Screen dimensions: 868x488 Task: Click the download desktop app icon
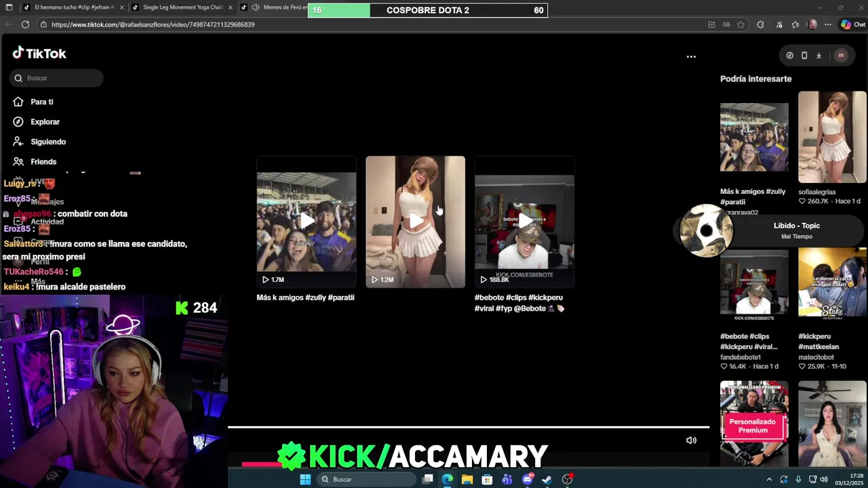(x=818, y=56)
